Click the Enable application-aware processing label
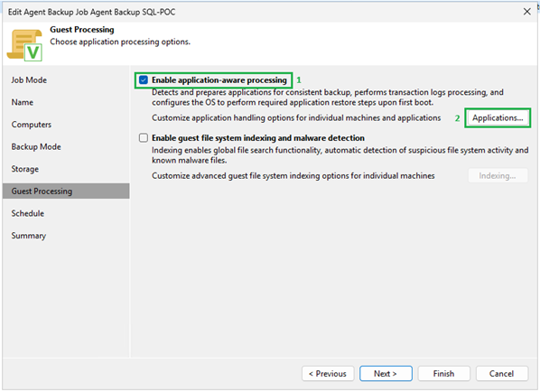Image resolution: width=540 pixels, height=392 pixels. tap(219, 79)
